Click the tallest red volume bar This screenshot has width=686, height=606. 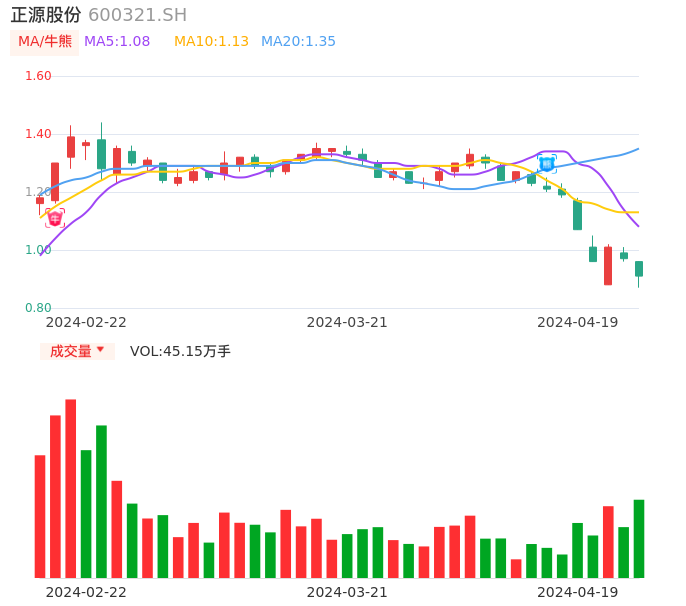coord(71,488)
